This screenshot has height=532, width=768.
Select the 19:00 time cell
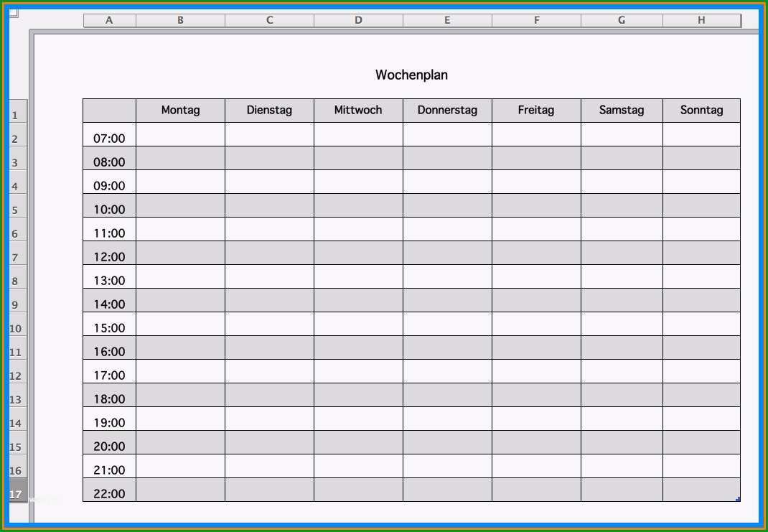click(x=109, y=419)
